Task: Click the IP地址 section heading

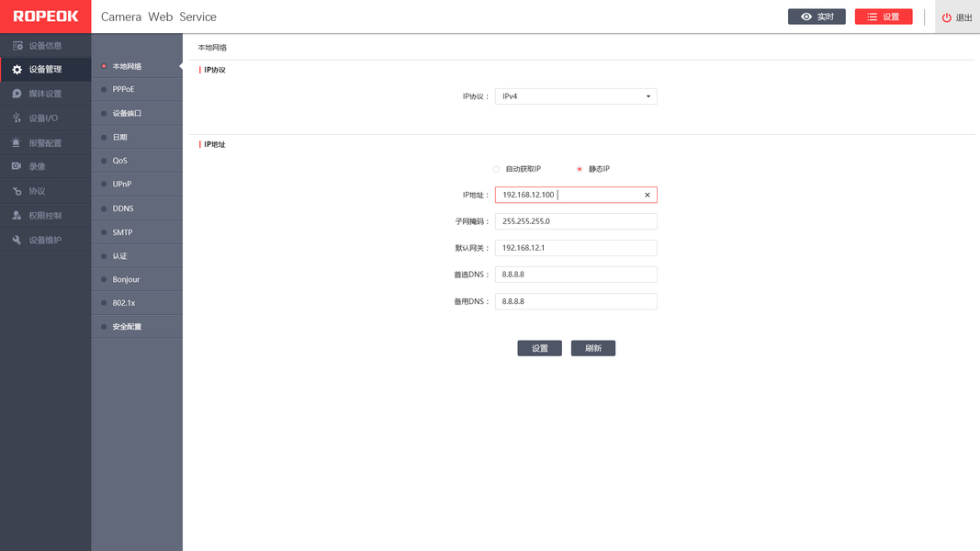Action: point(214,144)
